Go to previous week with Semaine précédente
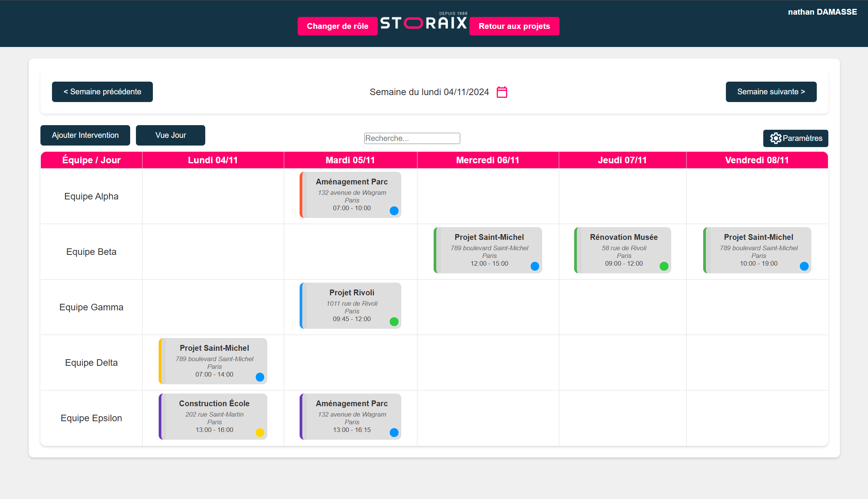 click(x=102, y=92)
